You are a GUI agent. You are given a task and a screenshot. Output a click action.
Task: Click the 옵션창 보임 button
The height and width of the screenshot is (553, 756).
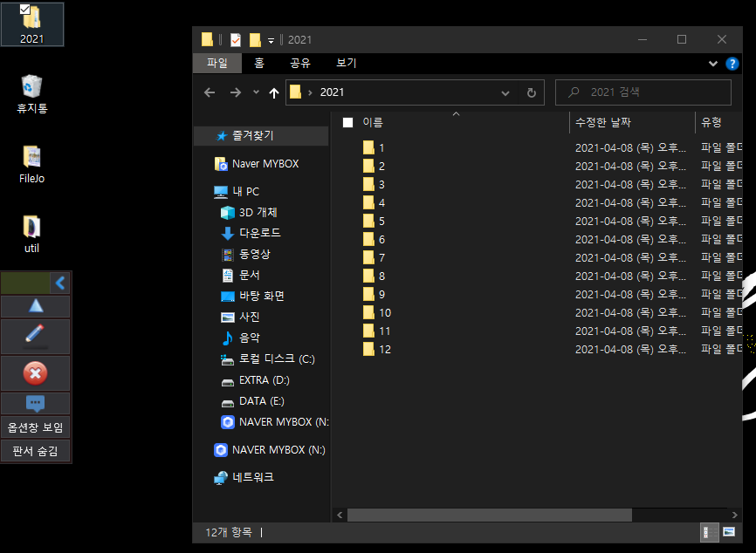35,427
